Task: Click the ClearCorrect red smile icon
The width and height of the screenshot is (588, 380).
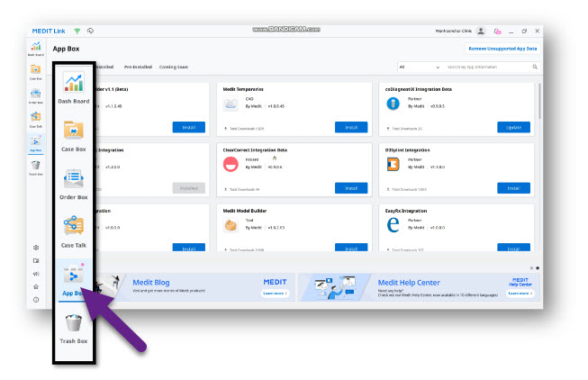Action: coord(231,164)
